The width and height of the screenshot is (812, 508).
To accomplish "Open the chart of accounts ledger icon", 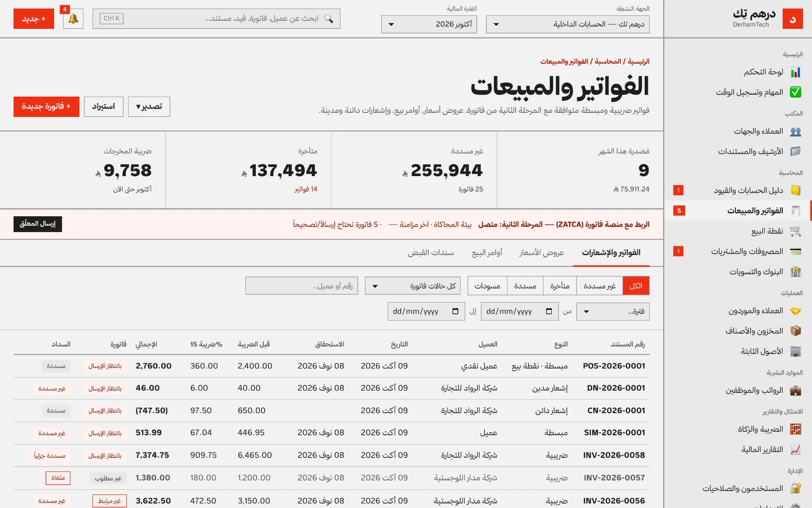I will click(795, 191).
